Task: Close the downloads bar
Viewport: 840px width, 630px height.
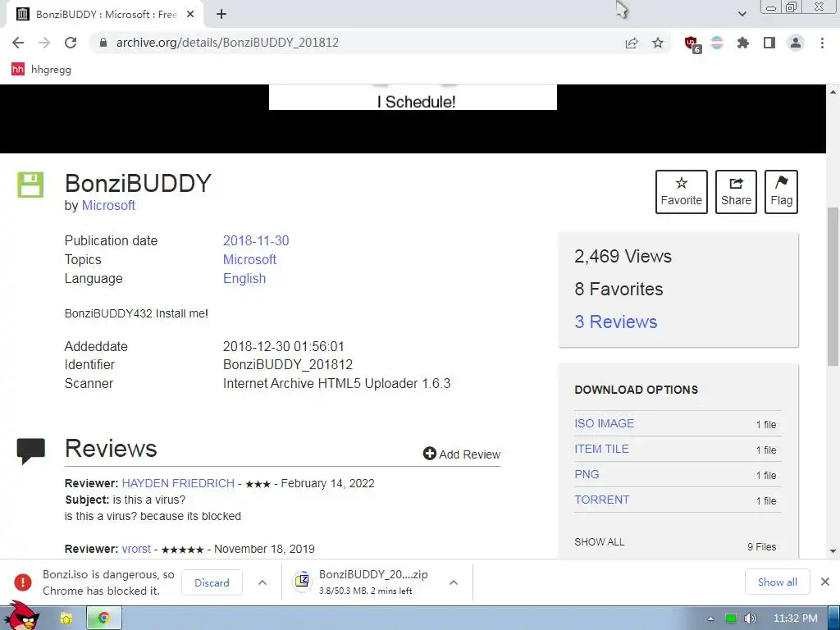Action: [x=825, y=582]
